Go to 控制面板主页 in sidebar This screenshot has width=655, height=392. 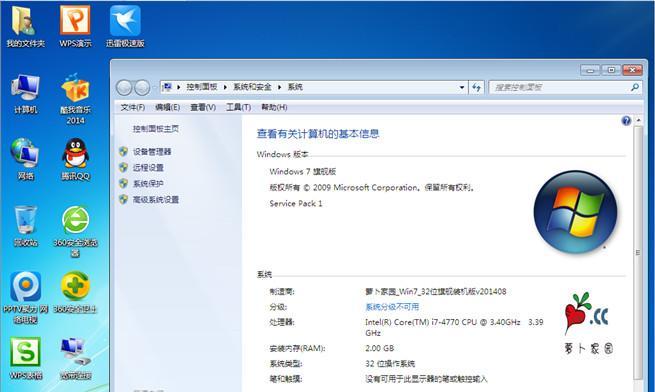coord(156,129)
